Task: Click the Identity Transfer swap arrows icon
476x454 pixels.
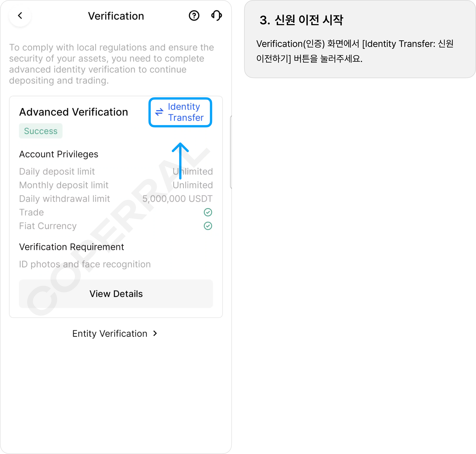Action: pos(159,112)
